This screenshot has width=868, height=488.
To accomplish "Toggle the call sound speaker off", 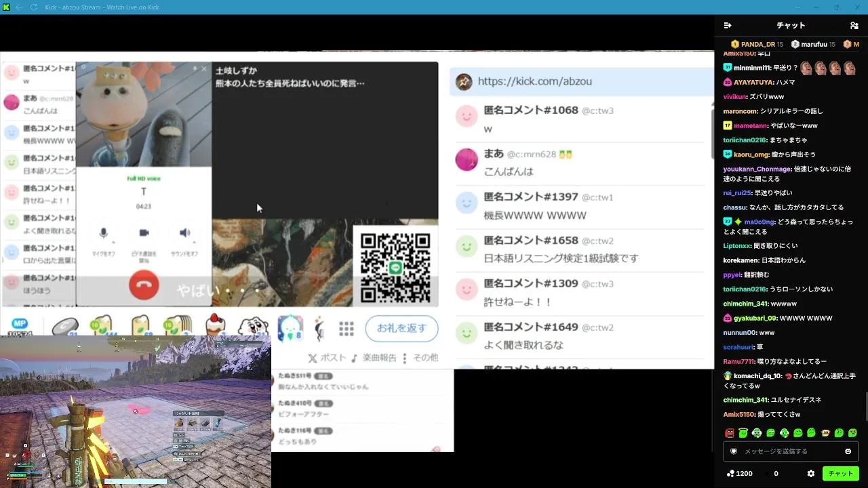I will tap(184, 233).
